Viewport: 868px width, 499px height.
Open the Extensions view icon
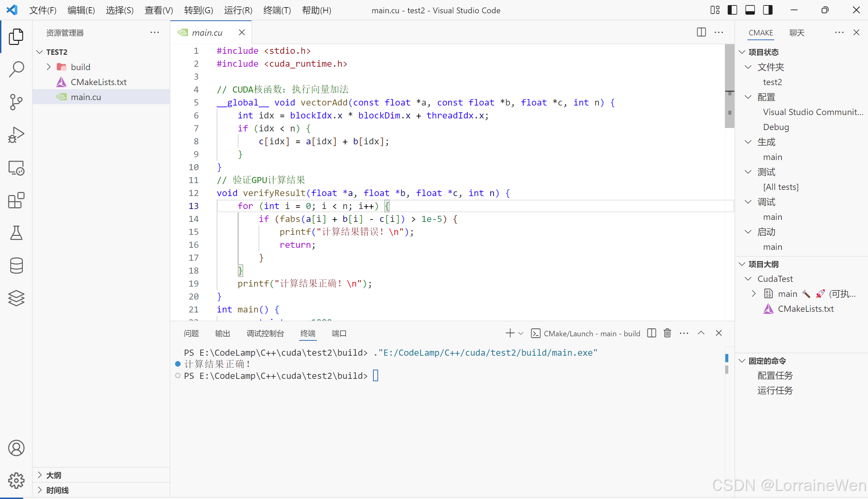coord(16,200)
